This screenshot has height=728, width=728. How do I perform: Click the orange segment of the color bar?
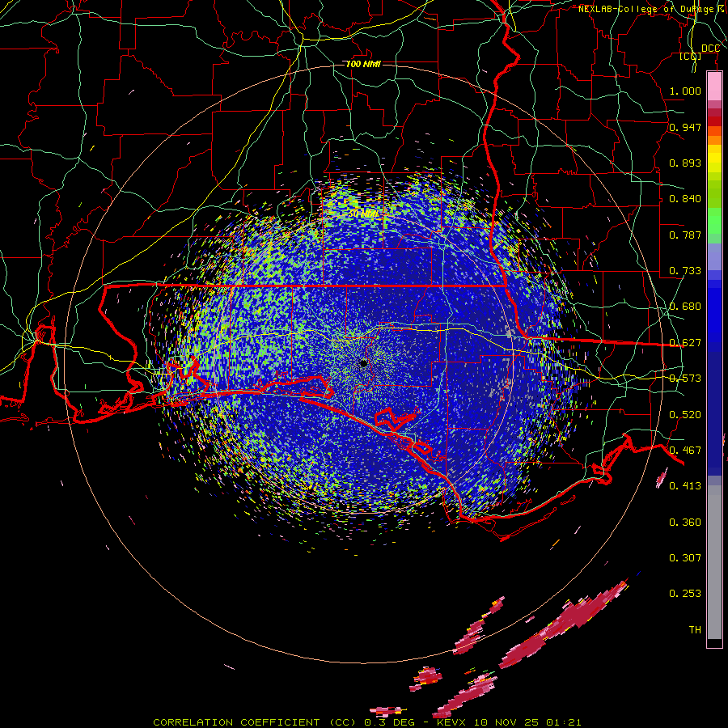tap(714, 138)
